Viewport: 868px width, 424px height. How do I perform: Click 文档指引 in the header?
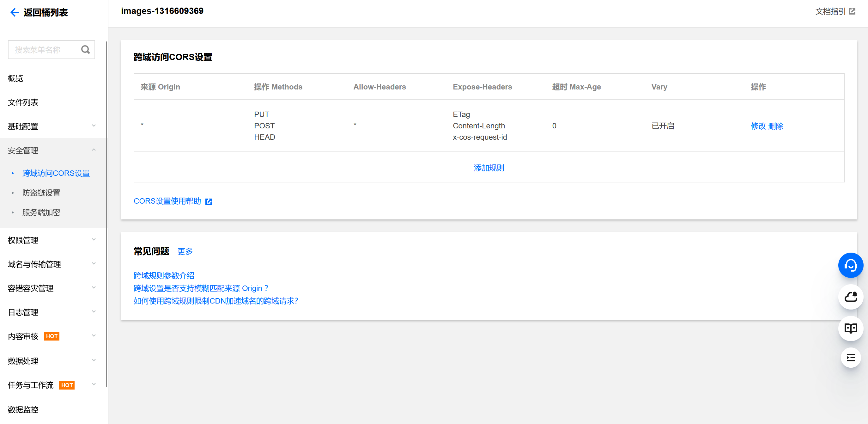830,11
